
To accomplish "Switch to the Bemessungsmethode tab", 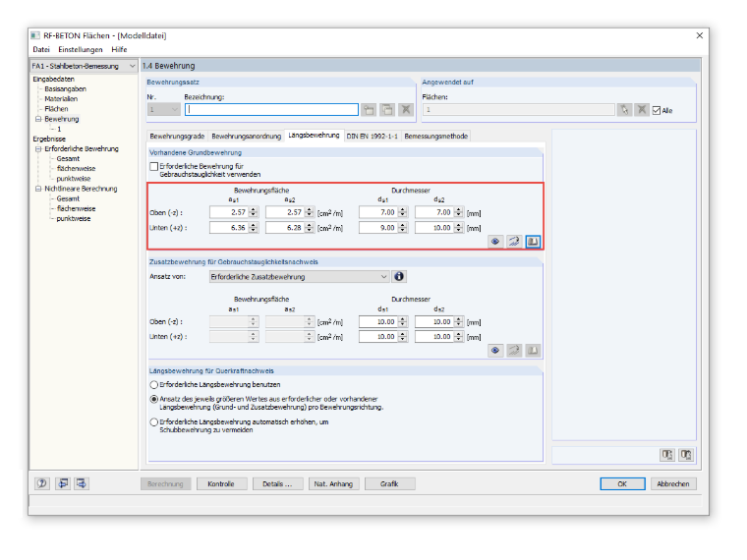I will (x=435, y=137).
